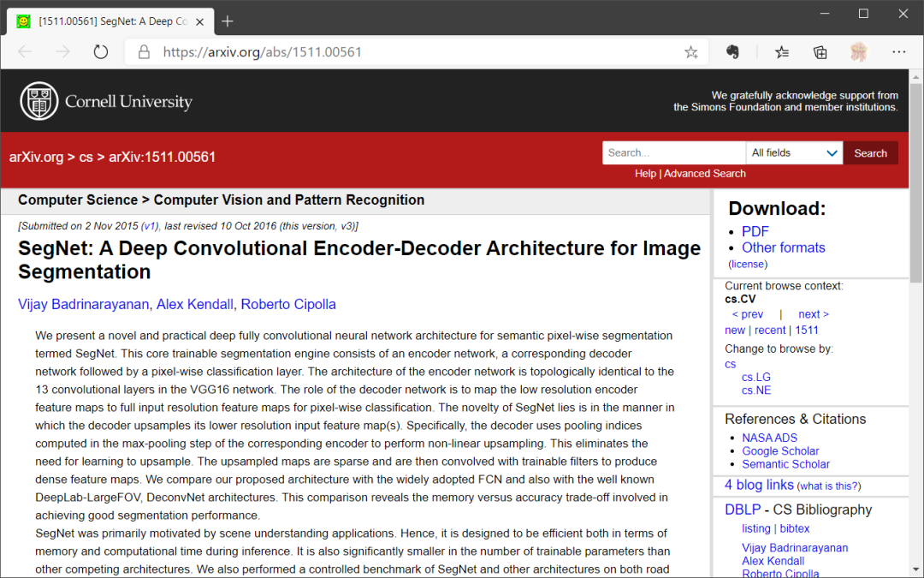Maximize the browser window
Viewport: 924px width, 578px height.
pyautogui.click(x=863, y=14)
